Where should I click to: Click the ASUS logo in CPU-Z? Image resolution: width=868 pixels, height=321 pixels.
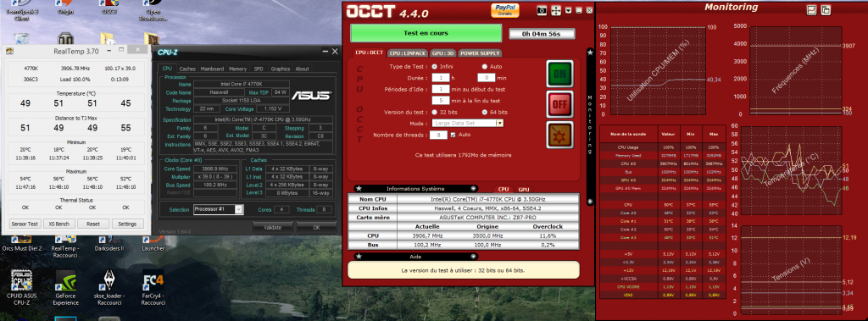coord(311,95)
